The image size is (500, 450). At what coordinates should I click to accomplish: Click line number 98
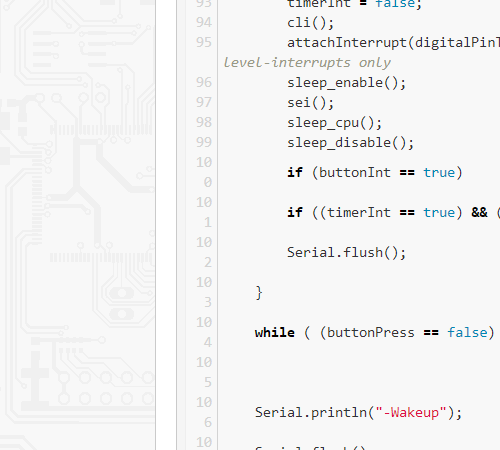tap(204, 123)
